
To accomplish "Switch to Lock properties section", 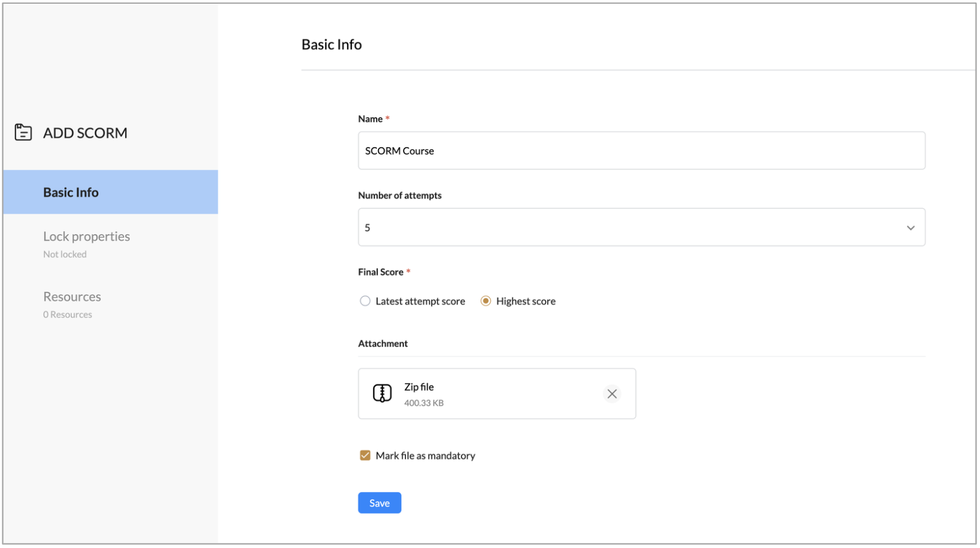I will coord(86,237).
